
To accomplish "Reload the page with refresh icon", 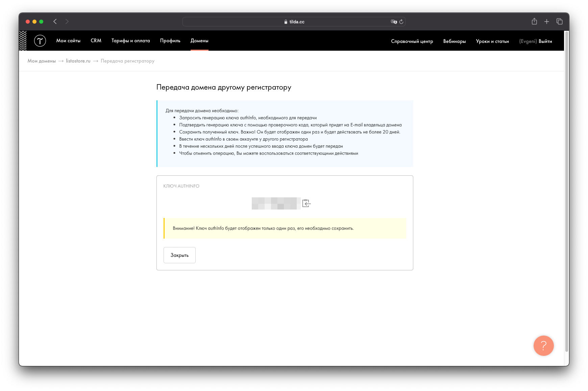I will [x=401, y=22].
